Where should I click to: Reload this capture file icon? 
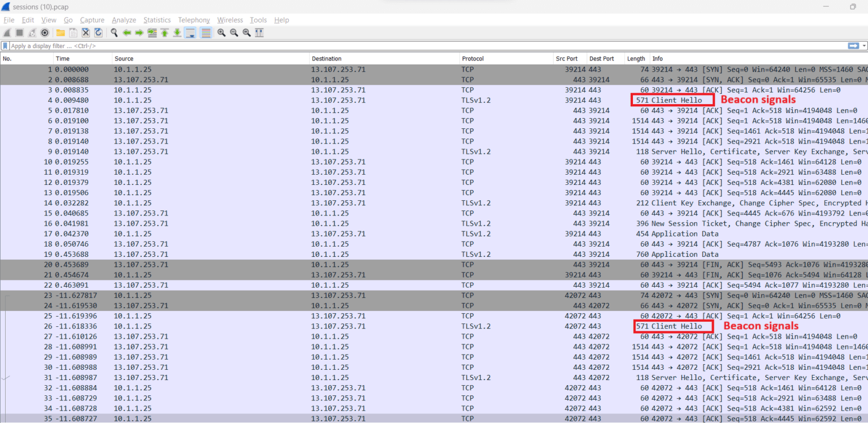[x=98, y=32]
